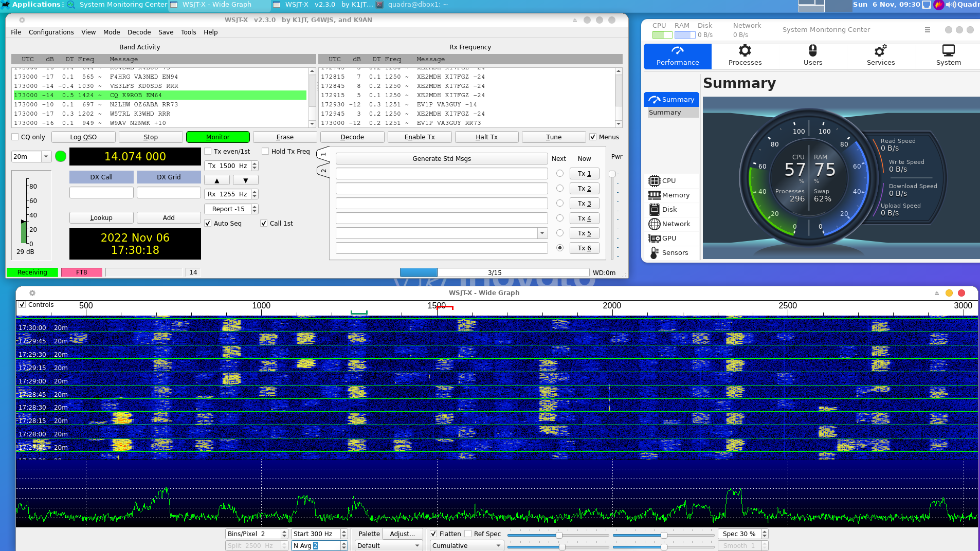This screenshot has height=551, width=980.
Task: Select Next radio button for Tx 6
Action: pos(560,248)
